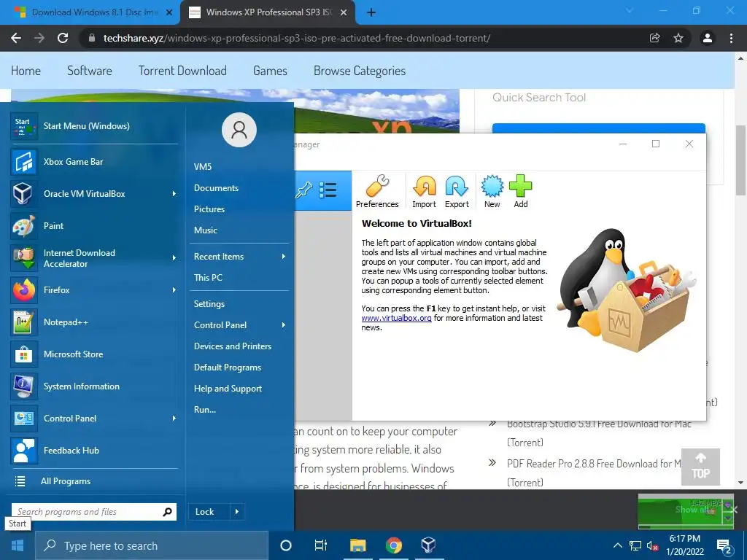Screen dimensions: 747x560
Task: Open notification center in system tray
Action: (x=724, y=546)
